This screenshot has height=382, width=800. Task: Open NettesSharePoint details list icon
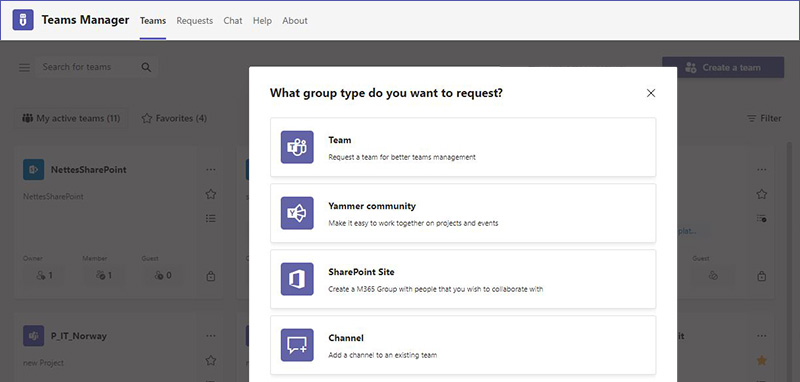click(x=211, y=218)
